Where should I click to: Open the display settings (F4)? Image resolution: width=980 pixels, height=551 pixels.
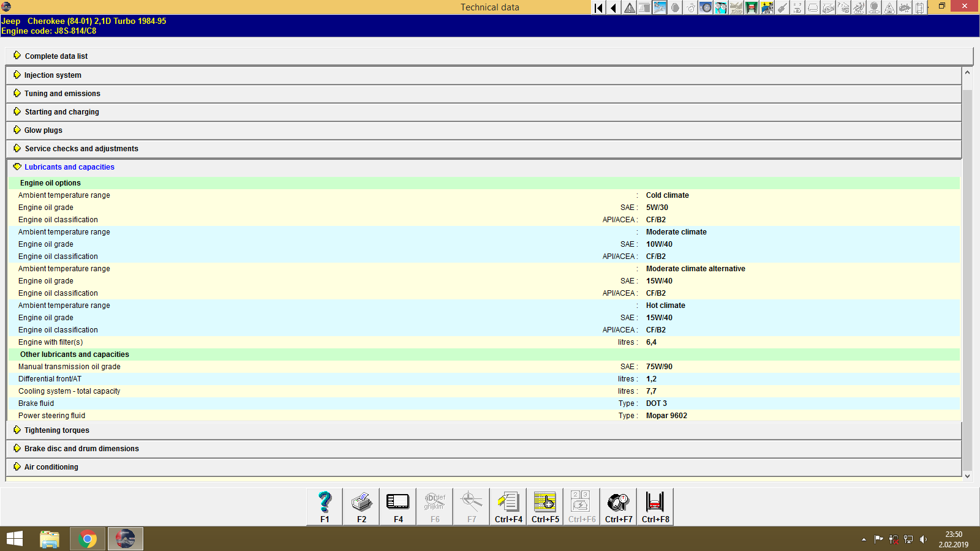398,505
